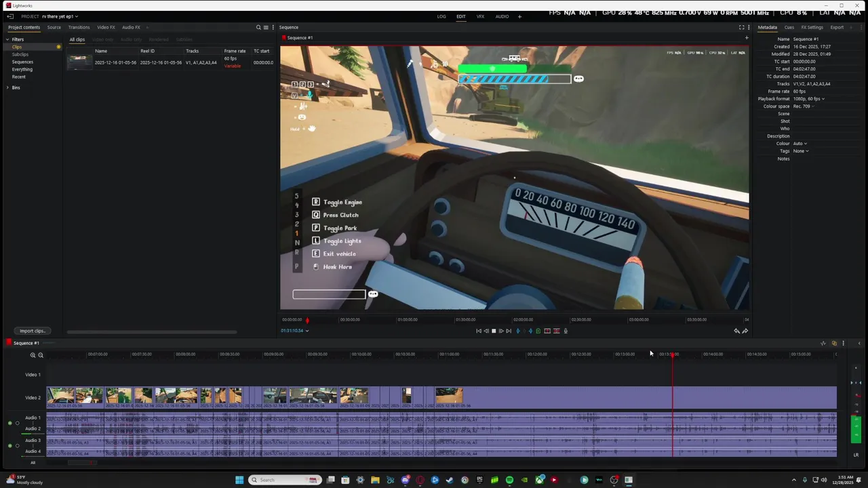Open the viewer timecode dropdown arrow
868x488 pixels.
pyautogui.click(x=307, y=331)
